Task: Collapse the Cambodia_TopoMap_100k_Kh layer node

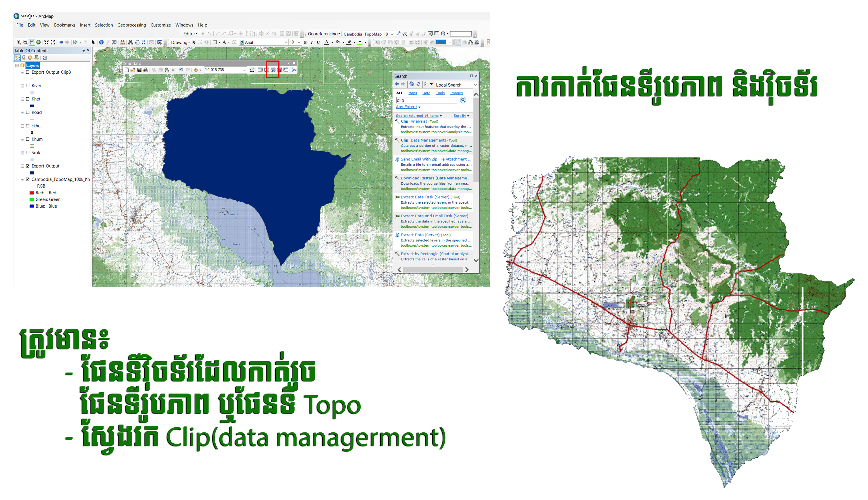Action: click(22, 179)
